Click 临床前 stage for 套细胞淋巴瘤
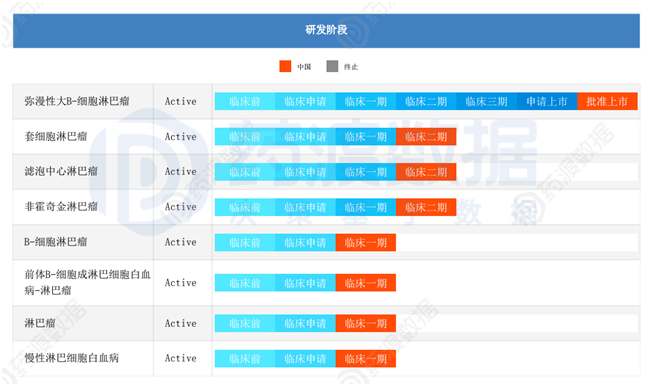 tap(245, 137)
